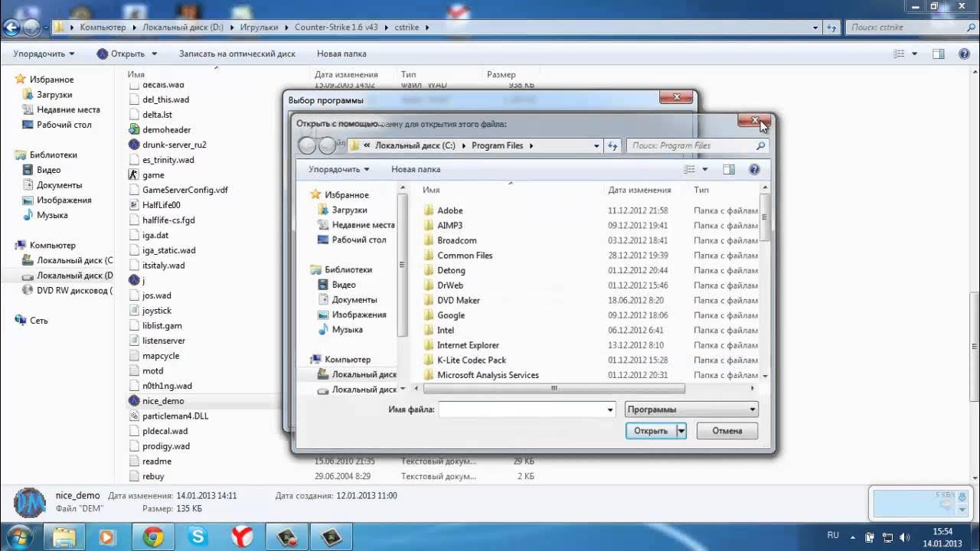
Task: Open Skype from the taskbar
Action: [198, 536]
